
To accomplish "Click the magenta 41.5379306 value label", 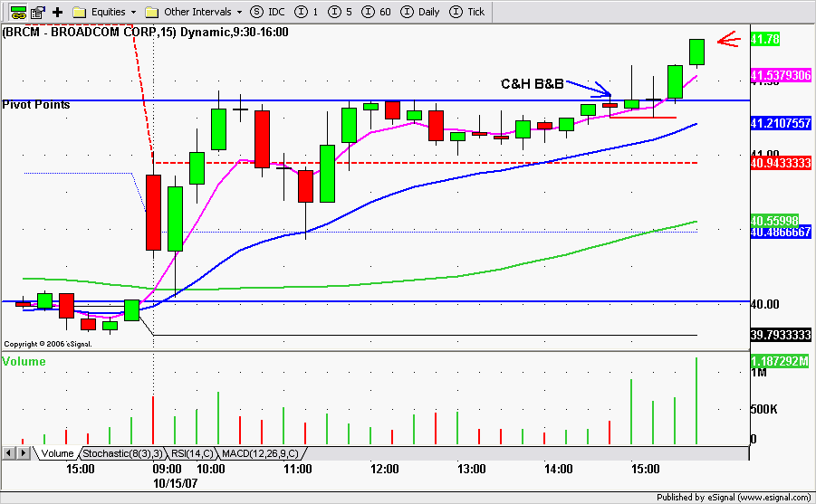I will coord(781,75).
